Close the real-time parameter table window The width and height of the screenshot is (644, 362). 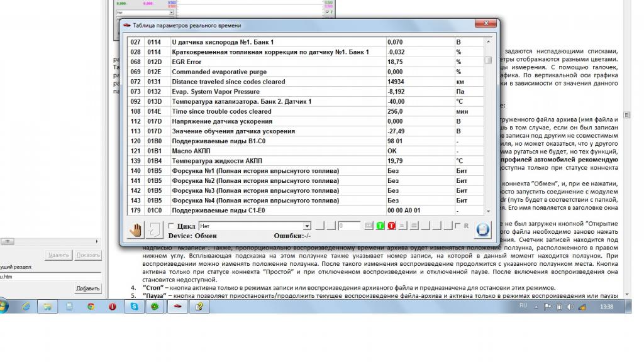(486, 23)
